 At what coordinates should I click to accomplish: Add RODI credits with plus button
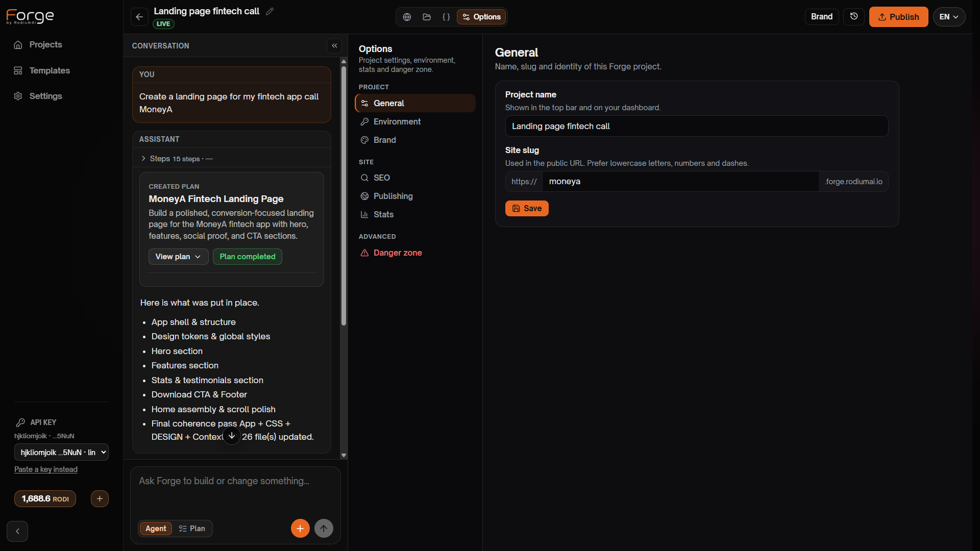point(100,498)
